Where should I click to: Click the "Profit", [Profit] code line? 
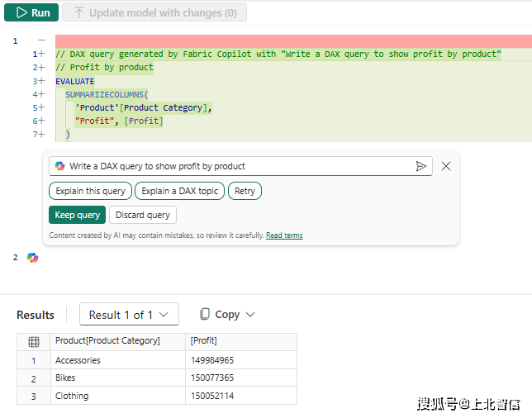[x=119, y=121]
